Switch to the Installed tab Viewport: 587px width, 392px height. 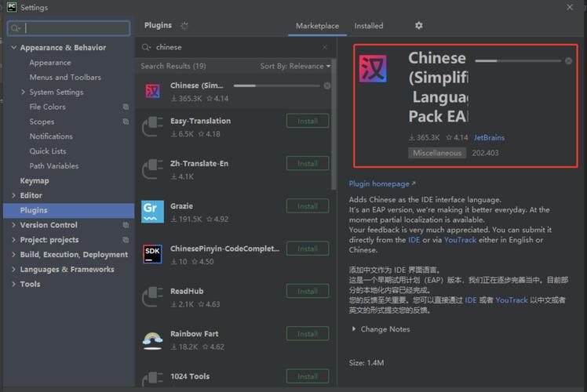pos(369,26)
